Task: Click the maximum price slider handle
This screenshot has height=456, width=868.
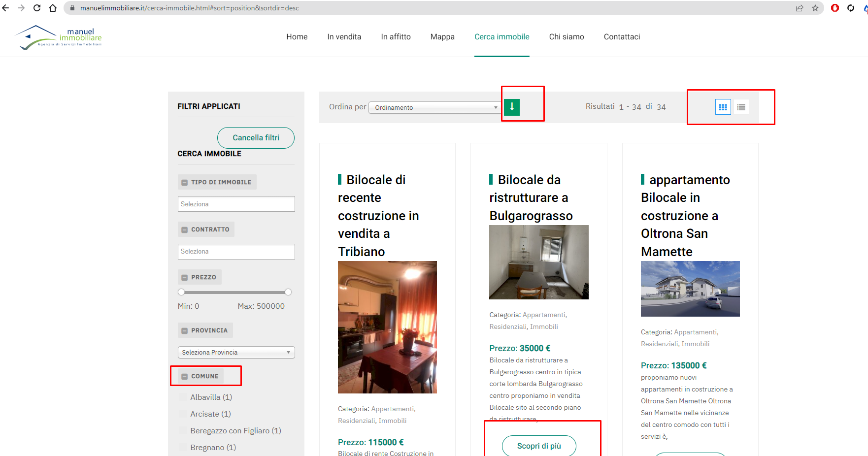Action: click(288, 292)
